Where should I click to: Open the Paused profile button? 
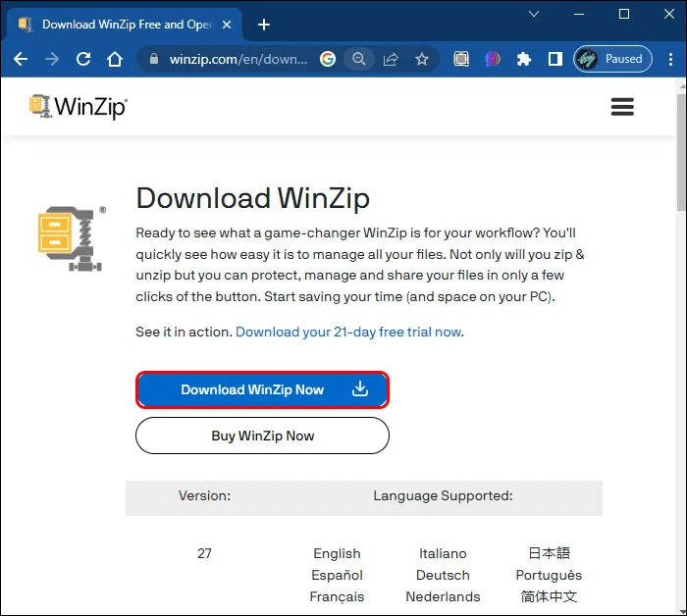612,59
